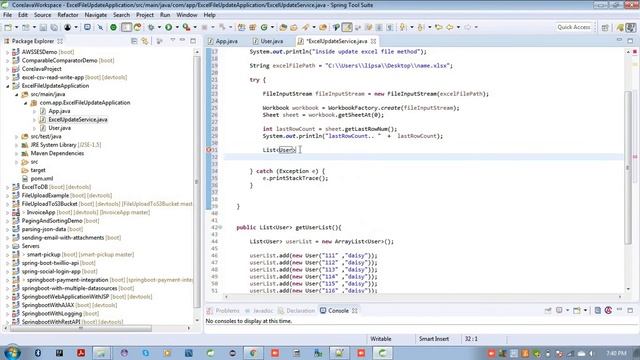The image size is (640, 360).
Task: Click the Chrome icon in Windows taskbar
Action: click(x=253, y=353)
